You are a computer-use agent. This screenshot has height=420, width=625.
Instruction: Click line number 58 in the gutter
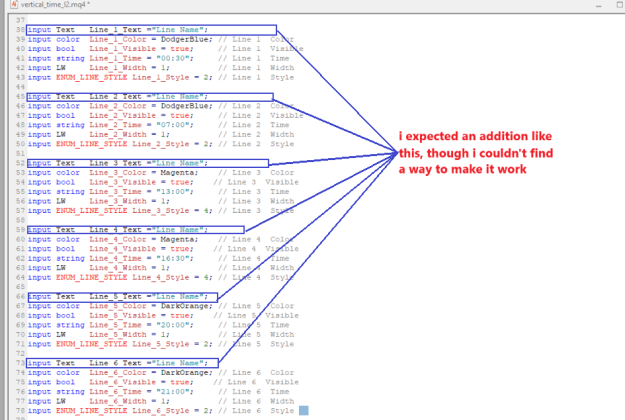[x=20, y=220]
